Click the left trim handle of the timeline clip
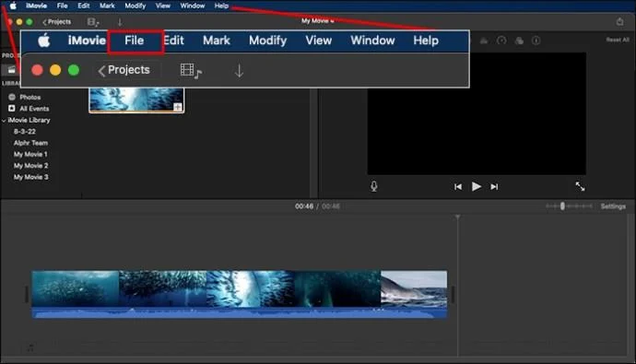Screen dimensions: 636x364 (x=27, y=294)
